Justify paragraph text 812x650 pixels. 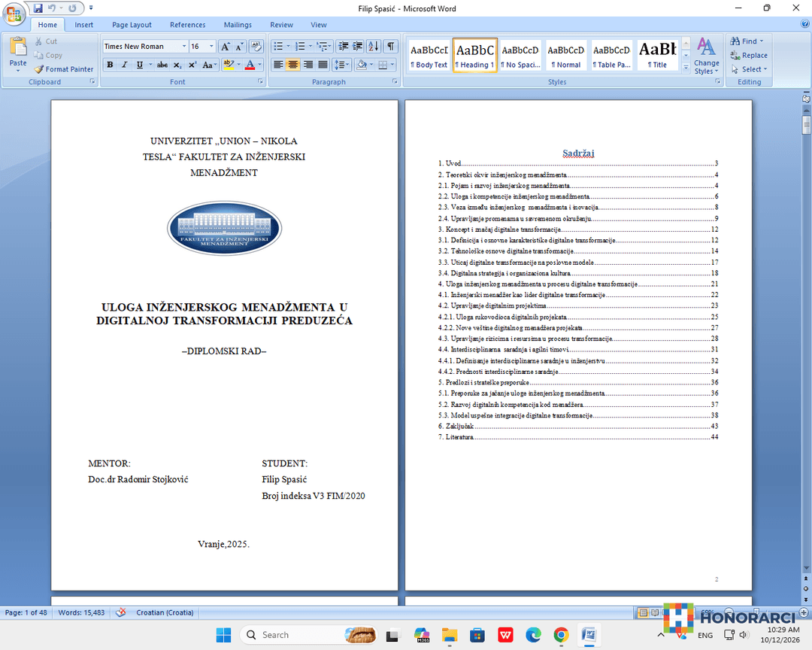(x=323, y=65)
